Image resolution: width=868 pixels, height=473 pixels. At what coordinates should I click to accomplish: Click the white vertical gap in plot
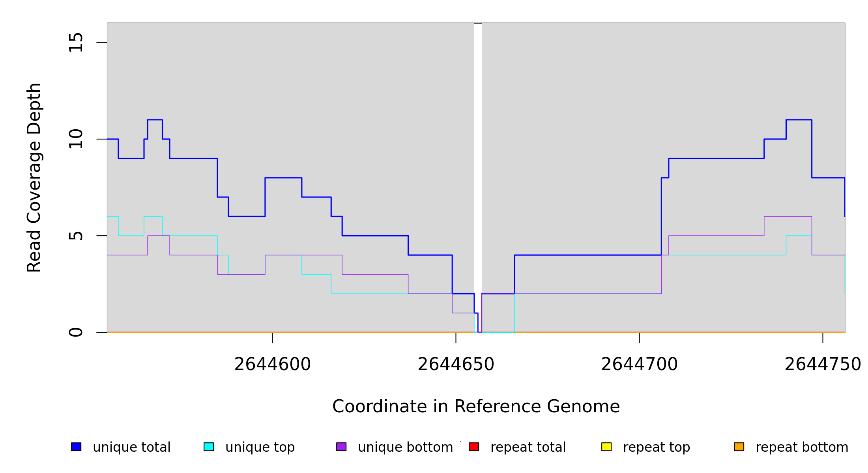pyautogui.click(x=478, y=158)
